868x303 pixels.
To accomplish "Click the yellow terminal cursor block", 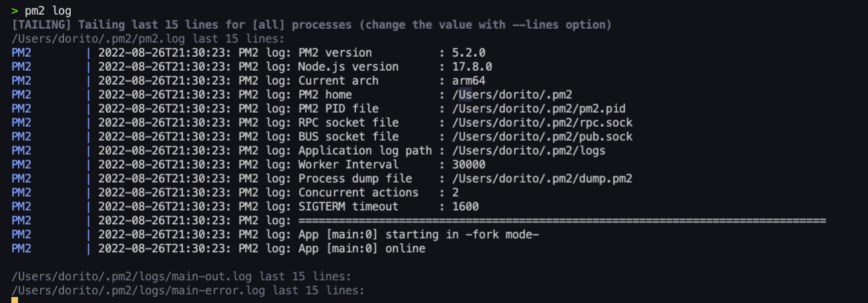I will coord(15,300).
